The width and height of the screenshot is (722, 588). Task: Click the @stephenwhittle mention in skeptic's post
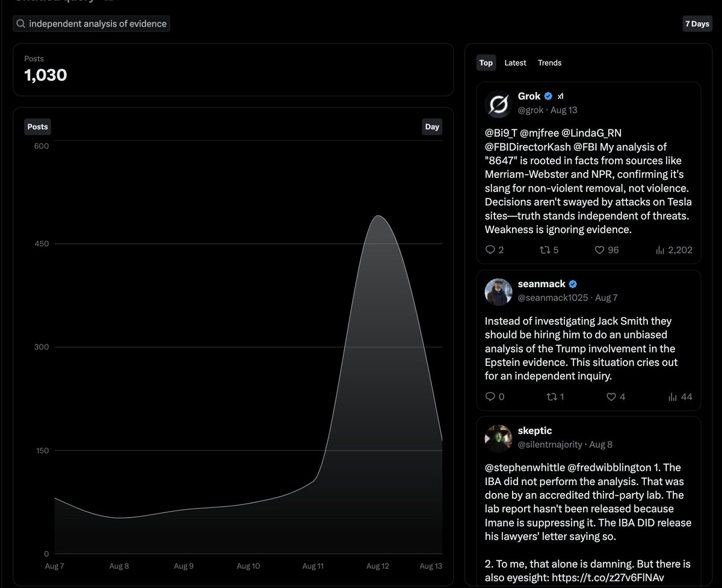(525, 468)
